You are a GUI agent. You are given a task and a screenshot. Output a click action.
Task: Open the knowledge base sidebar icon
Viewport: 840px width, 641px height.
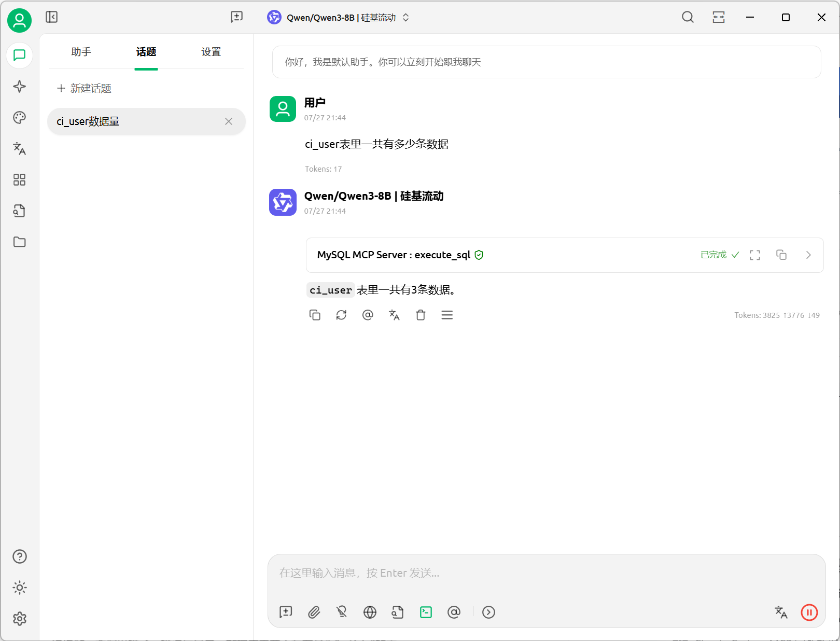coord(19,211)
